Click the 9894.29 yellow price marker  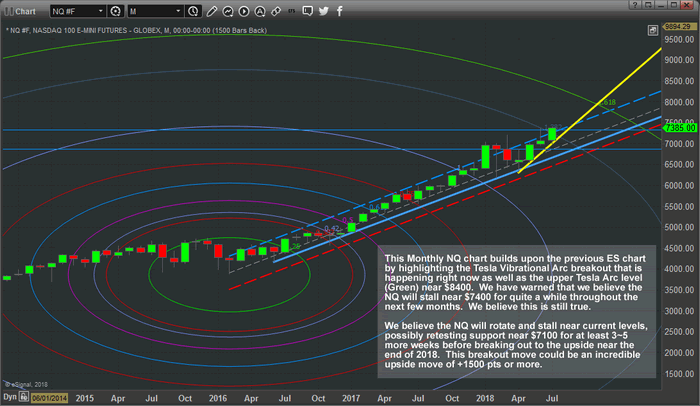pyautogui.click(x=678, y=27)
